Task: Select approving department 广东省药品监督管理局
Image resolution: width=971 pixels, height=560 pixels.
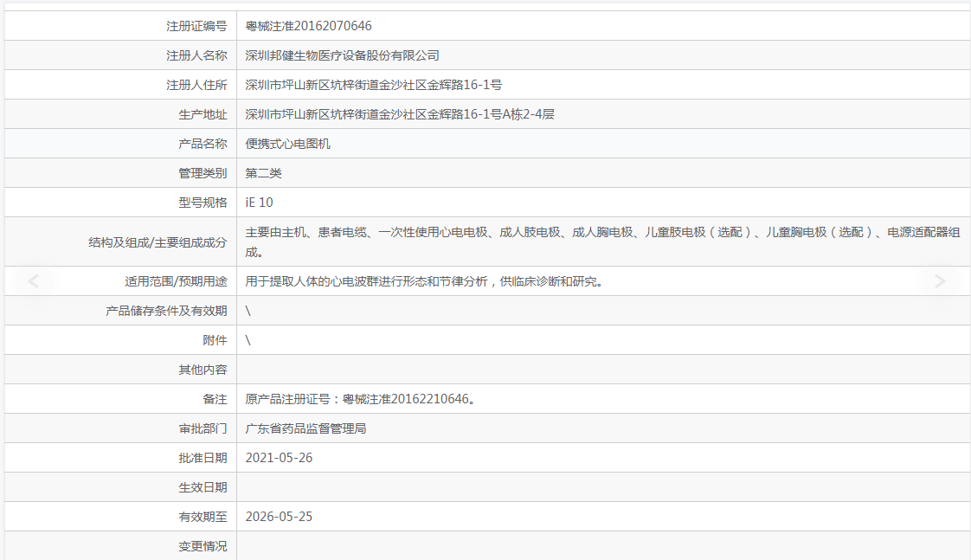Action: point(305,428)
